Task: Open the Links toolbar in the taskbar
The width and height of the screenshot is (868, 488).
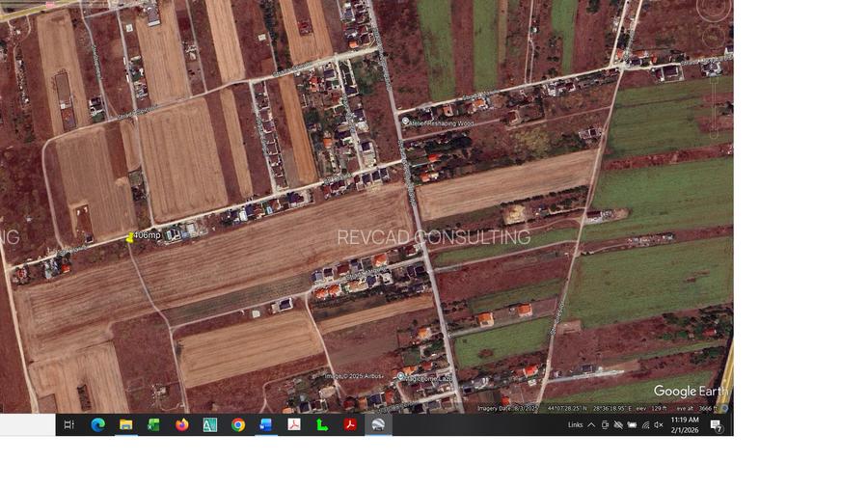Action: point(575,424)
